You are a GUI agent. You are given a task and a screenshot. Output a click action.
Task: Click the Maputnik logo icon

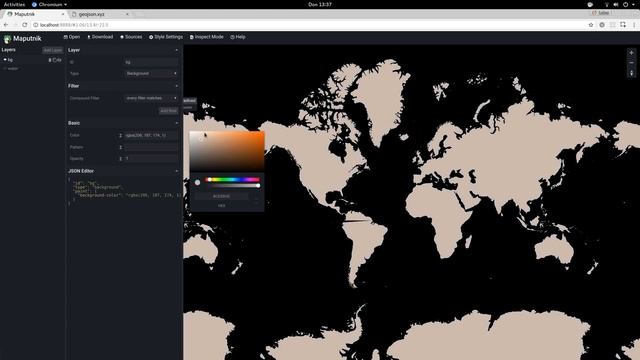7,39
